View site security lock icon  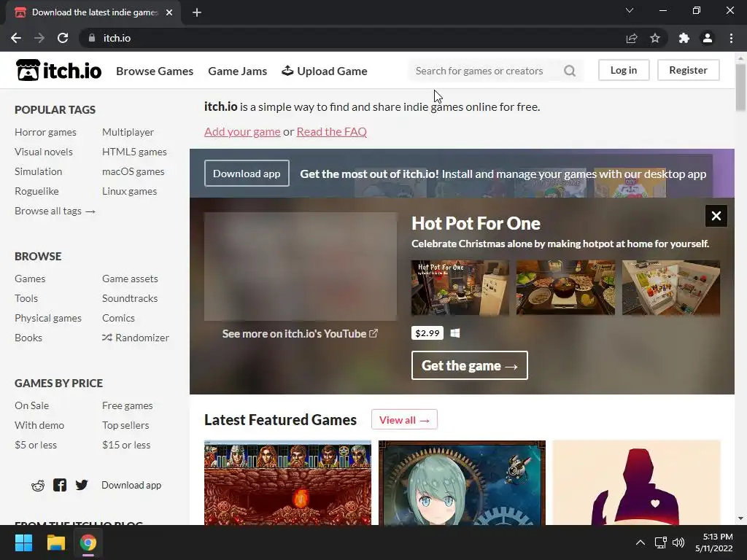click(92, 38)
